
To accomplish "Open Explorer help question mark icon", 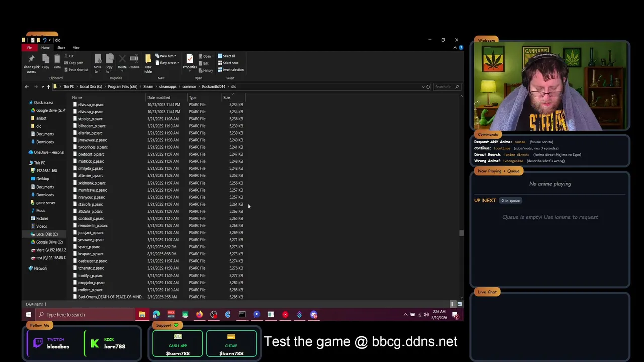I will click(461, 48).
